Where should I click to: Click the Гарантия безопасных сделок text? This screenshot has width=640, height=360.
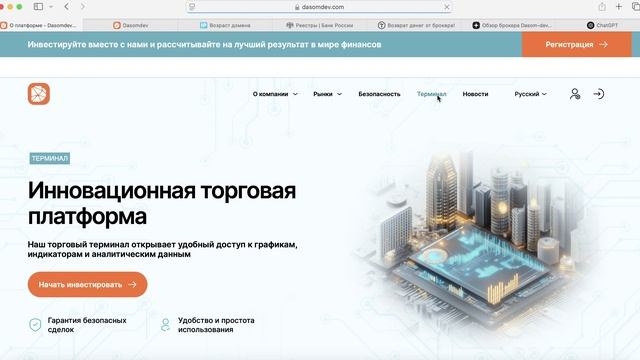(87, 325)
